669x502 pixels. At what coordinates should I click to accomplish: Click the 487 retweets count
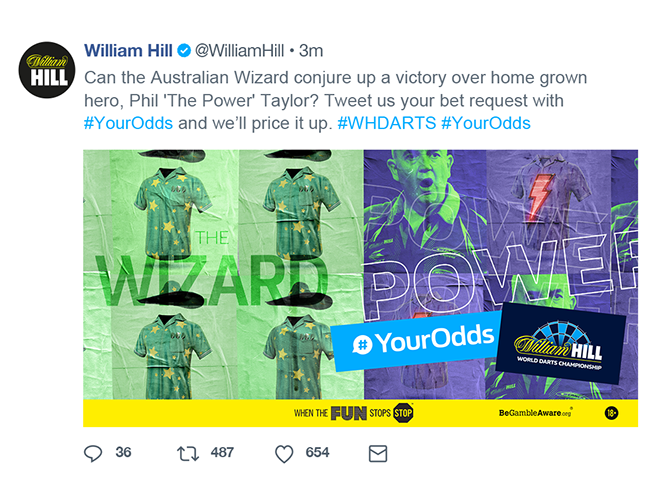[222, 452]
